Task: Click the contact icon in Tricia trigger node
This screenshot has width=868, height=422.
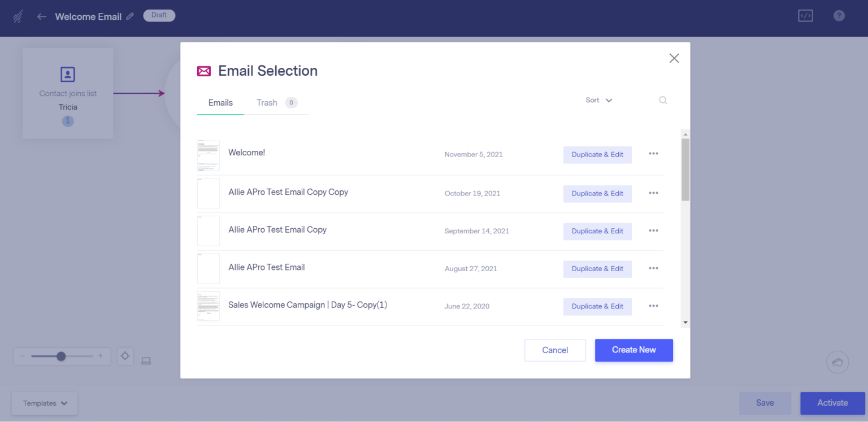Action: pos(67,74)
